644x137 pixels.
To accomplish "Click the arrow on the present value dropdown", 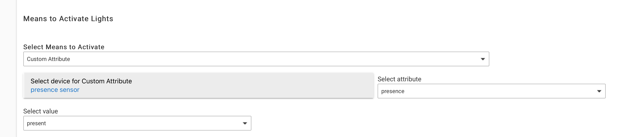I will coord(245,123).
